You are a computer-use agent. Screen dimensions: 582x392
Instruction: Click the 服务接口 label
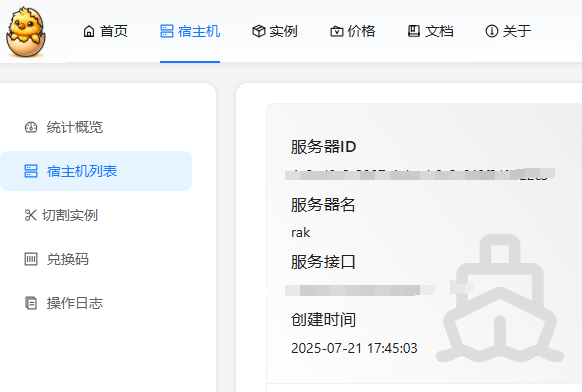[x=323, y=262]
